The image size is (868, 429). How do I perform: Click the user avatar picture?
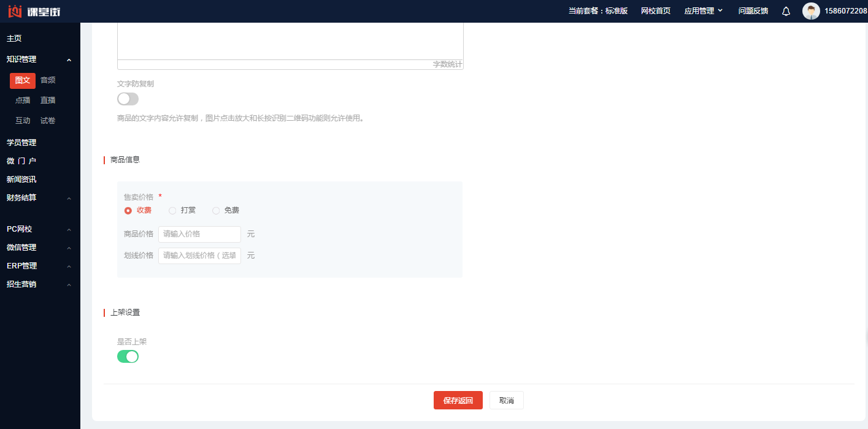811,11
